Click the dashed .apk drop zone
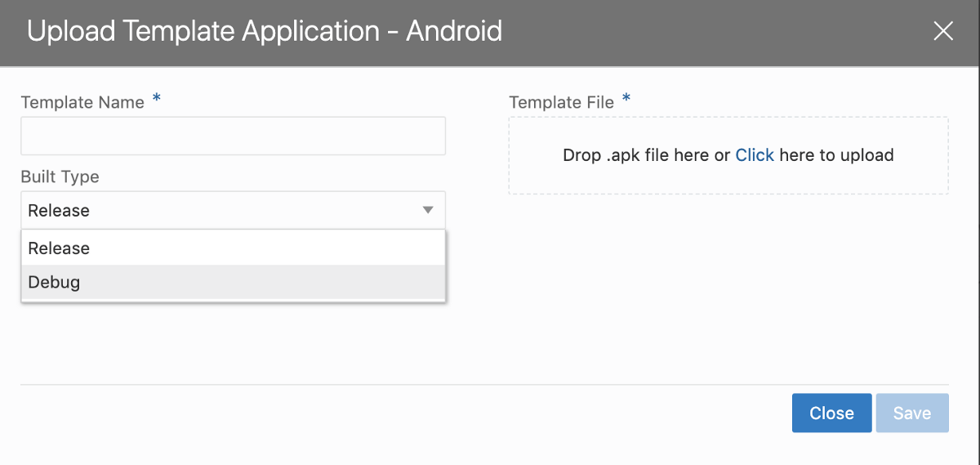The image size is (980, 465). point(728,181)
